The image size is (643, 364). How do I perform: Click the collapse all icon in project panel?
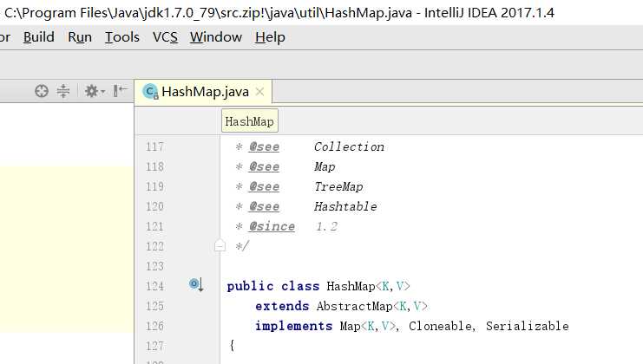pos(63,91)
